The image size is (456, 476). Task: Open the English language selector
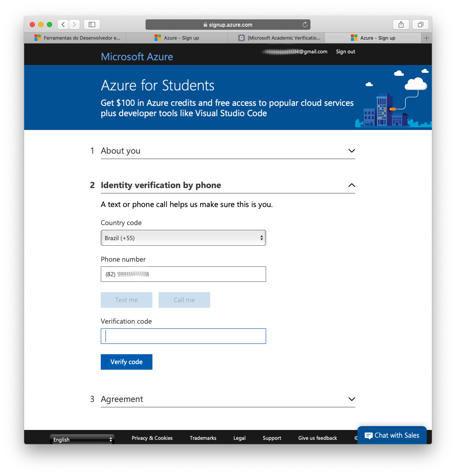pos(82,439)
